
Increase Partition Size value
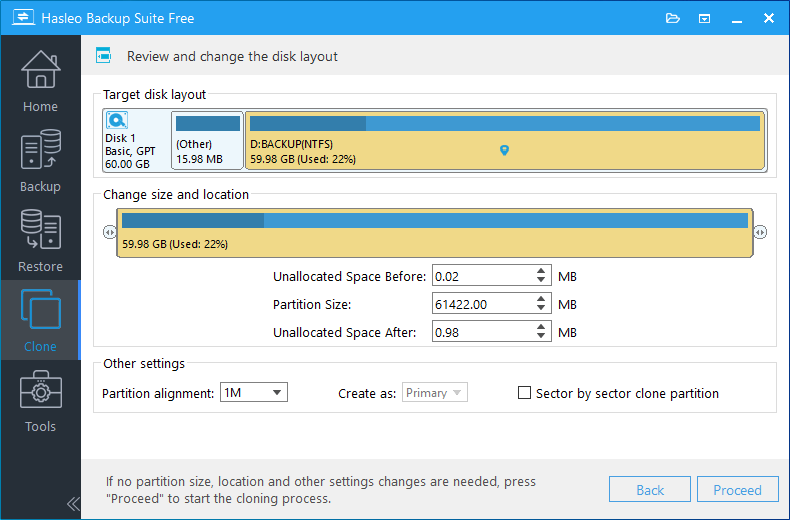tap(541, 299)
